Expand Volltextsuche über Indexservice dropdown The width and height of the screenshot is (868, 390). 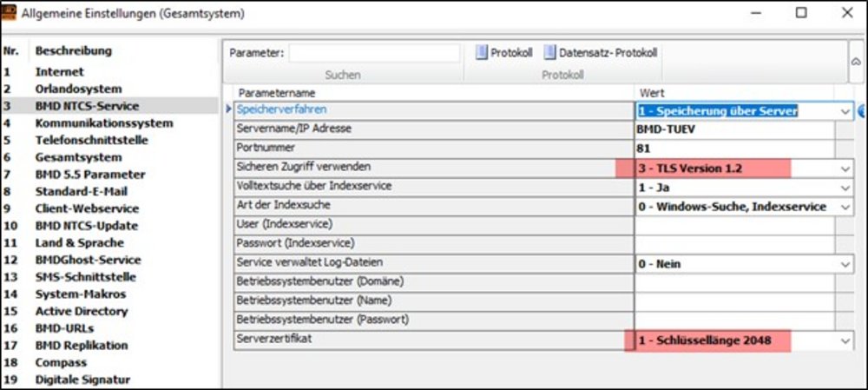pos(845,188)
